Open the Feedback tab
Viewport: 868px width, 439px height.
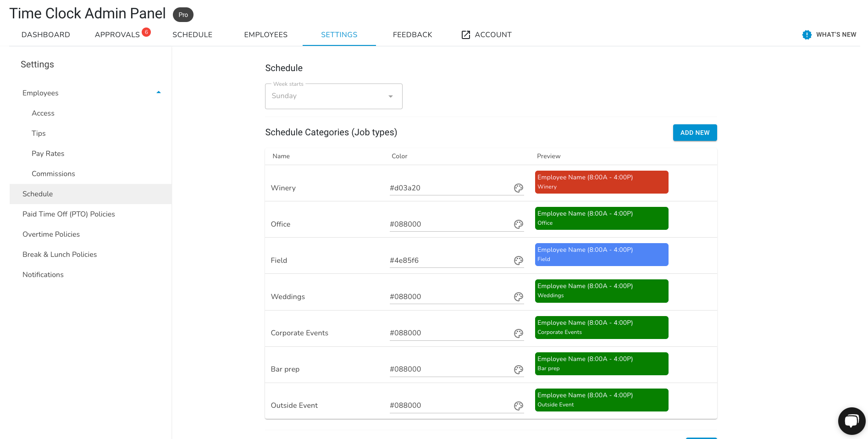click(413, 35)
